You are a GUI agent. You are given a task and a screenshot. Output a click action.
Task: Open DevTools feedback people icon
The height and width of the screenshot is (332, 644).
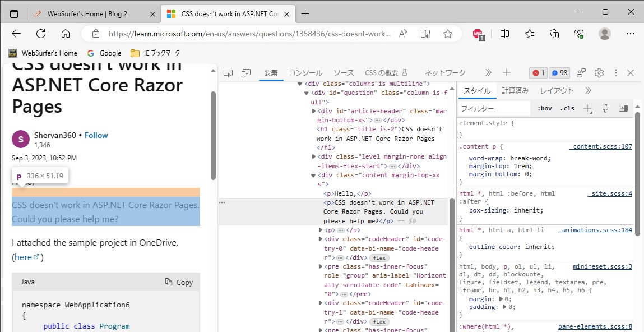tap(581, 73)
